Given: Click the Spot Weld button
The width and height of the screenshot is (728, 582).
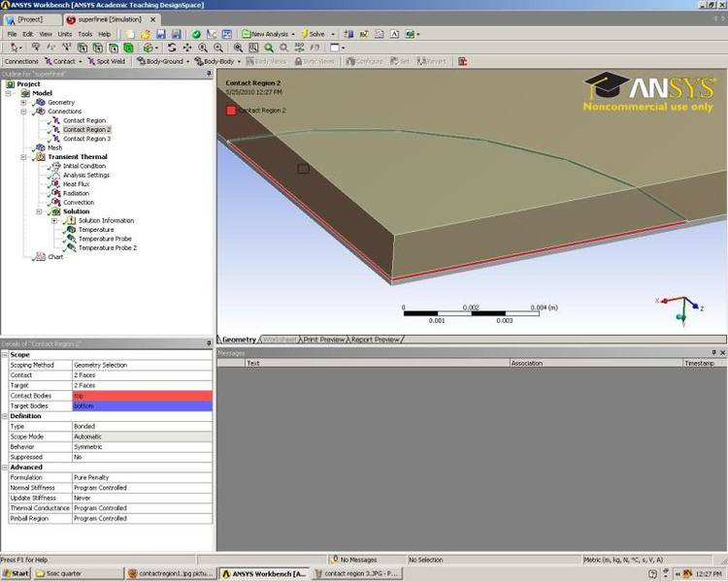Looking at the screenshot, I should tap(107, 61).
